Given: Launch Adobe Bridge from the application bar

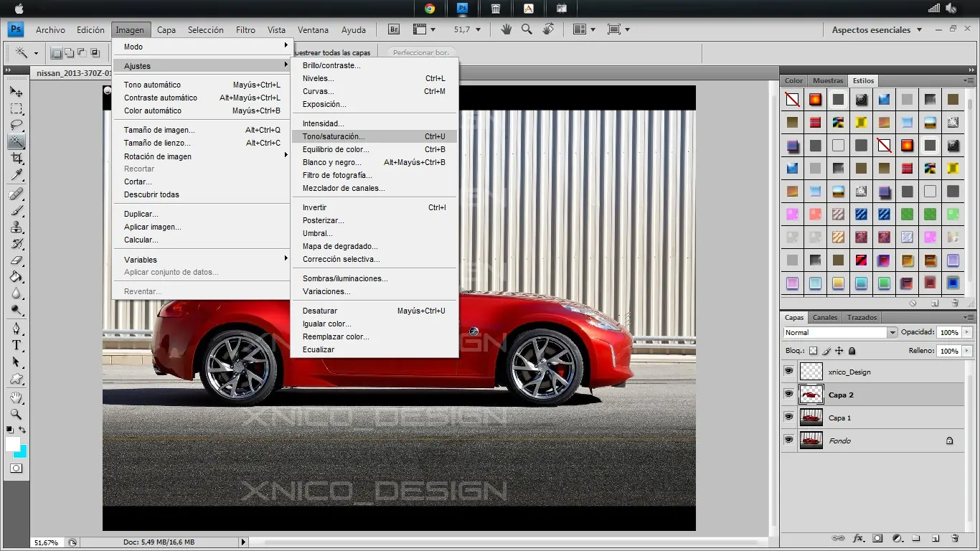Looking at the screenshot, I should click(x=394, y=29).
